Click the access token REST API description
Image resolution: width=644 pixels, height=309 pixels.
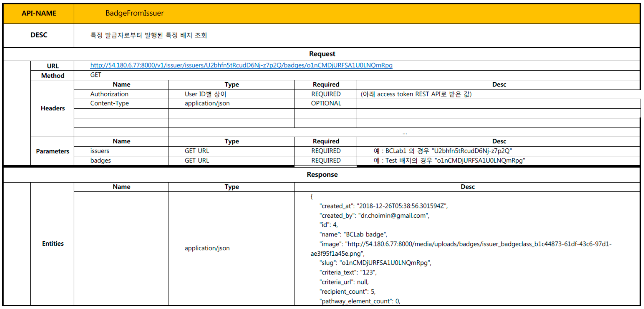[x=416, y=94]
